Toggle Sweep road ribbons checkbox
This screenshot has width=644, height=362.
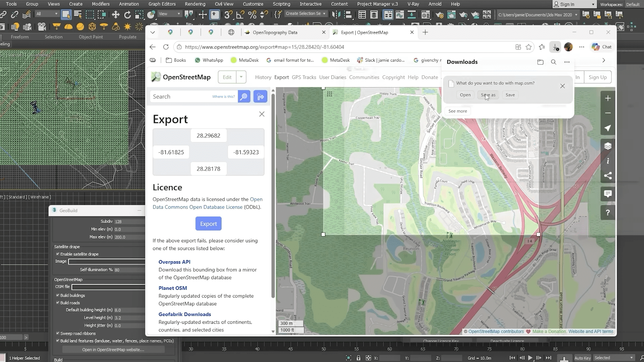coord(58,333)
